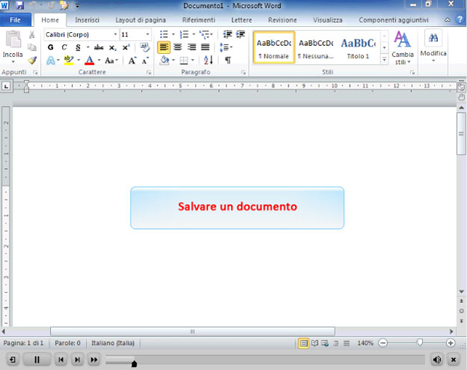Click the decrease indent icon
Viewport: 467px width, 370px height.
pos(228,34)
